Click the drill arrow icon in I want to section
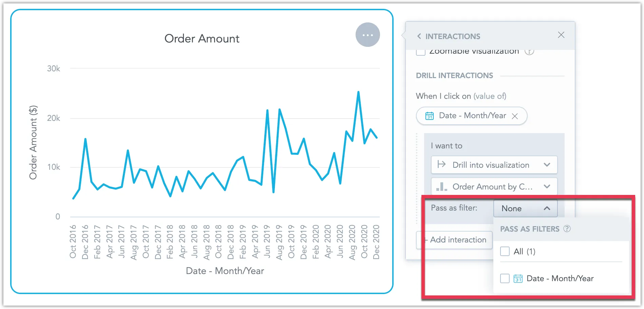 coord(442,165)
